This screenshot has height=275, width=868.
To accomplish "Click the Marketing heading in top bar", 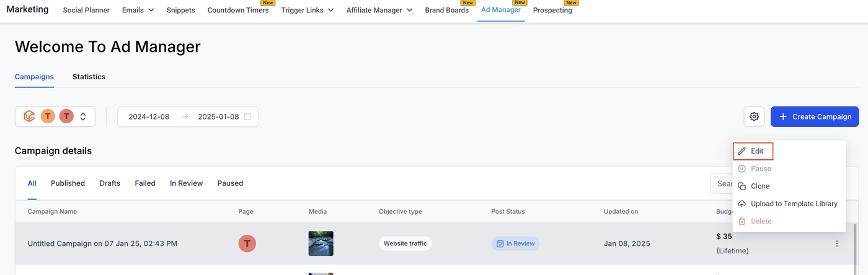I will click(27, 9).
